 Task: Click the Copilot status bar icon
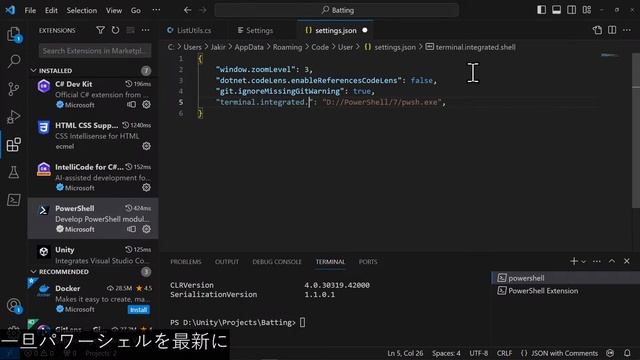610,353
